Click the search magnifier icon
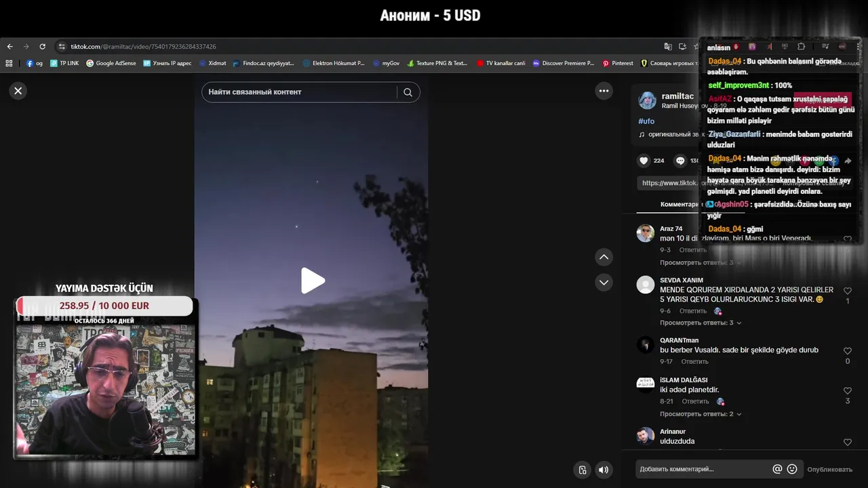Screen dimensions: 868x488 pos(408,92)
